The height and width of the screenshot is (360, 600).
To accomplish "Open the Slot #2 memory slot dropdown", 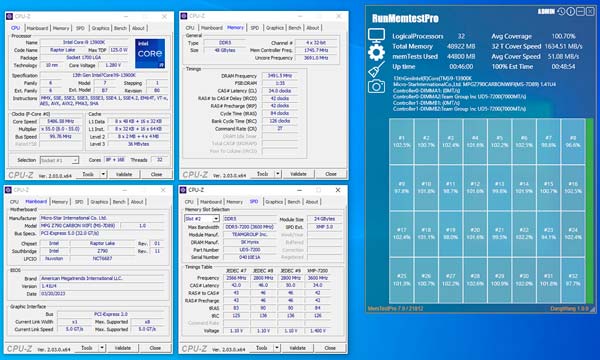I will coord(216,218).
